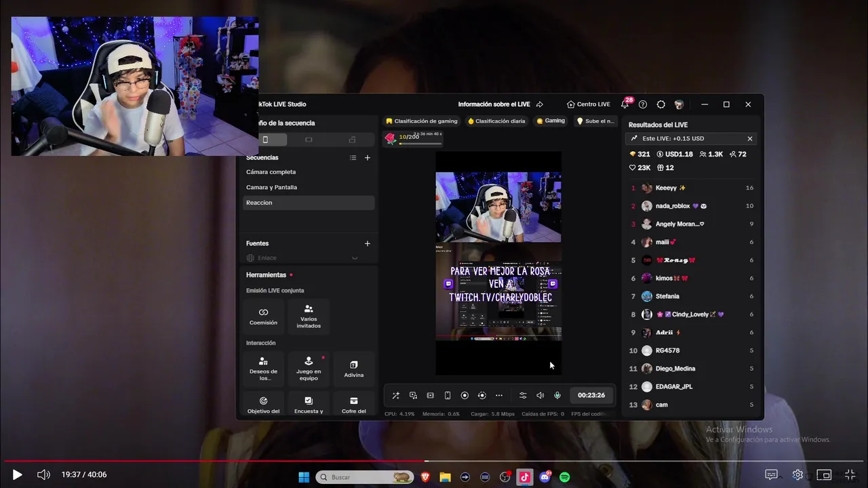Click the rose goal 10/200 progress

(413, 138)
